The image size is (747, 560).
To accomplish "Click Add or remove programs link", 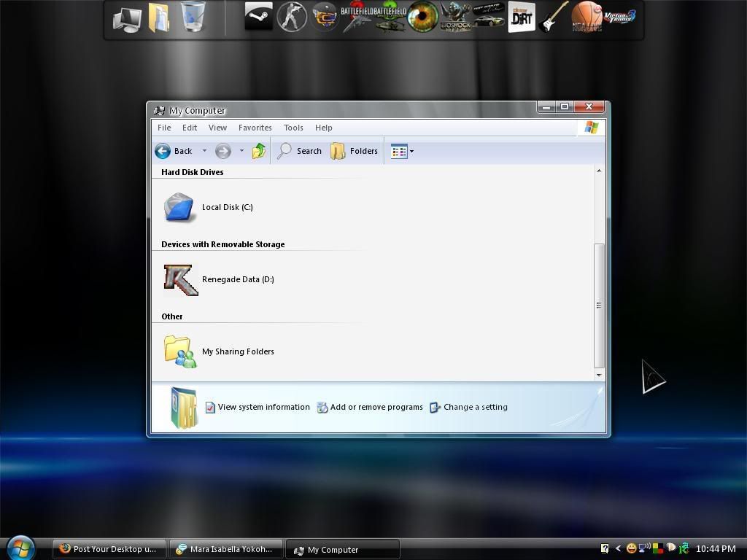I will click(376, 407).
